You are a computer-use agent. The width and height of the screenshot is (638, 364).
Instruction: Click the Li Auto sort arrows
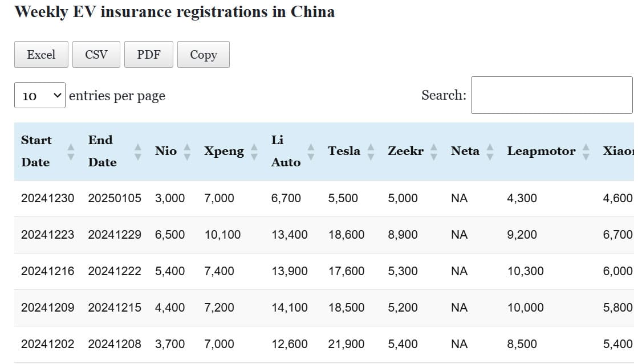pos(311,152)
